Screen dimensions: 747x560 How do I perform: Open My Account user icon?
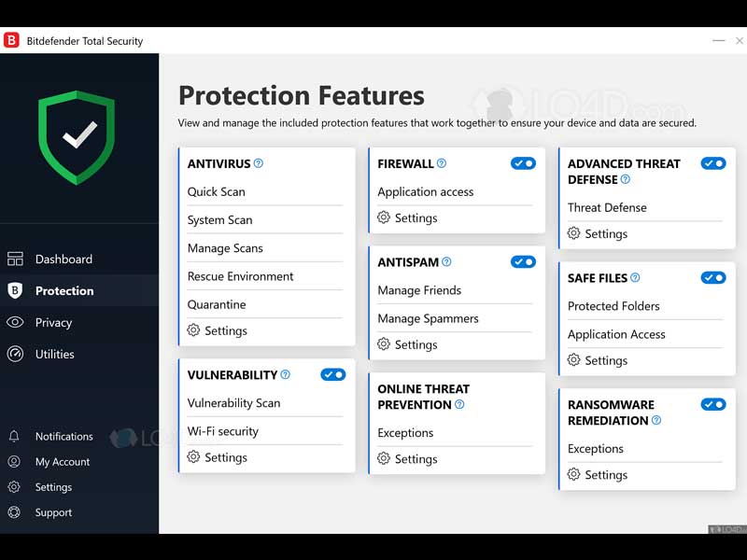click(14, 462)
